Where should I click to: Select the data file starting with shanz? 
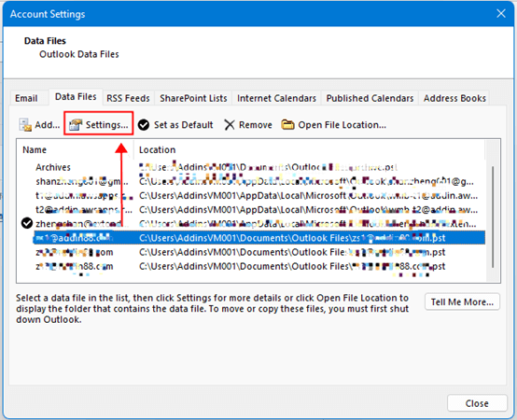(250, 181)
